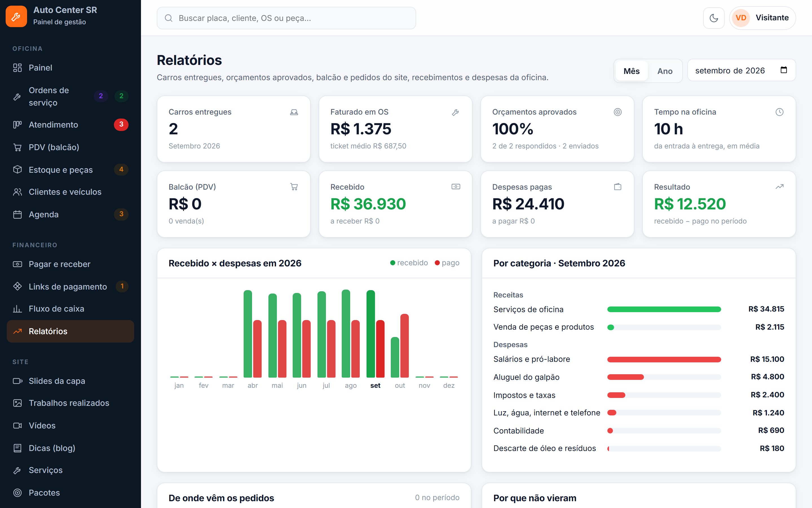The width and height of the screenshot is (812, 508).
Task: Switch to the Ano period tab
Action: pyautogui.click(x=665, y=71)
